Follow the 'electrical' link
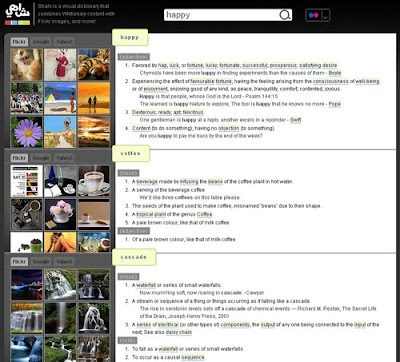The image size is (400, 362). click(x=168, y=325)
